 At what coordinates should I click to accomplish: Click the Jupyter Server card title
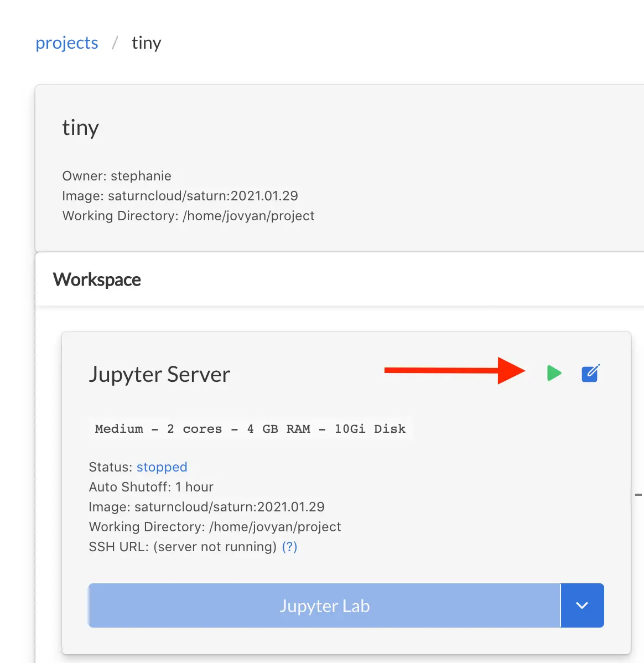click(159, 374)
